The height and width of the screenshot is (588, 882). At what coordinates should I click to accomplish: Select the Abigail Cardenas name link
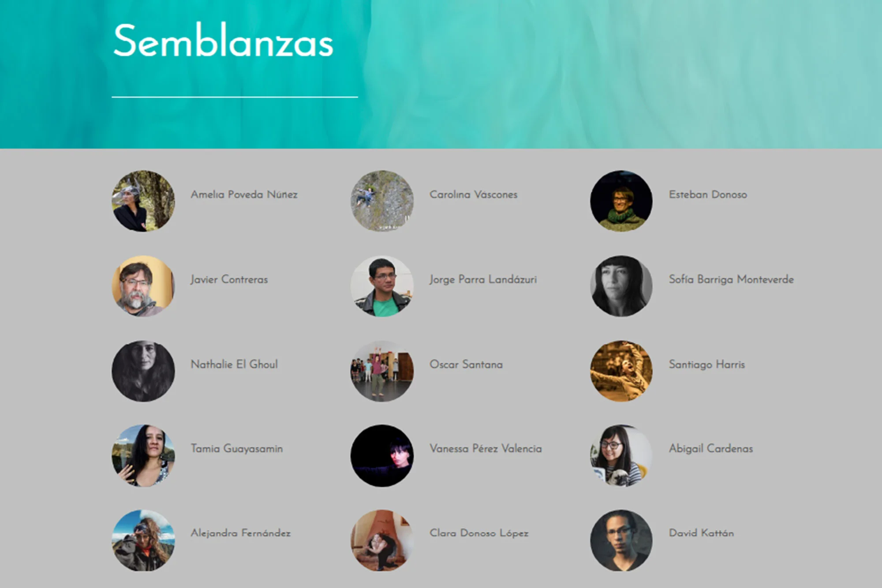(710, 449)
